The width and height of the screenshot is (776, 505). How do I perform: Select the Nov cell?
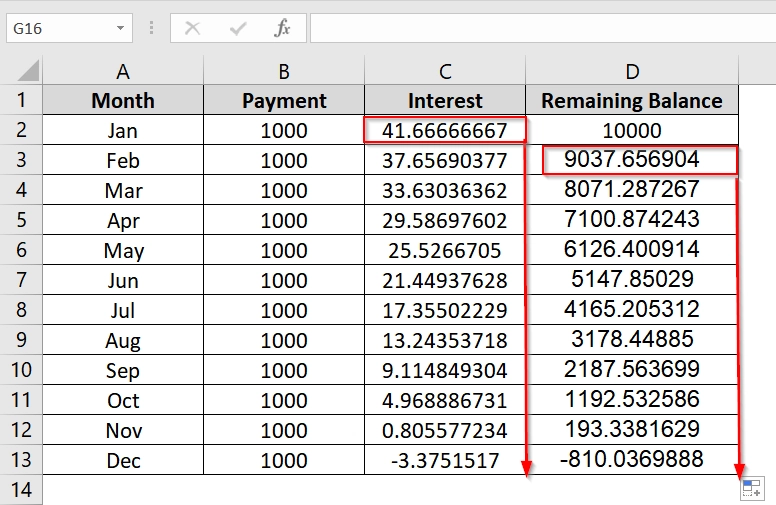(x=123, y=430)
